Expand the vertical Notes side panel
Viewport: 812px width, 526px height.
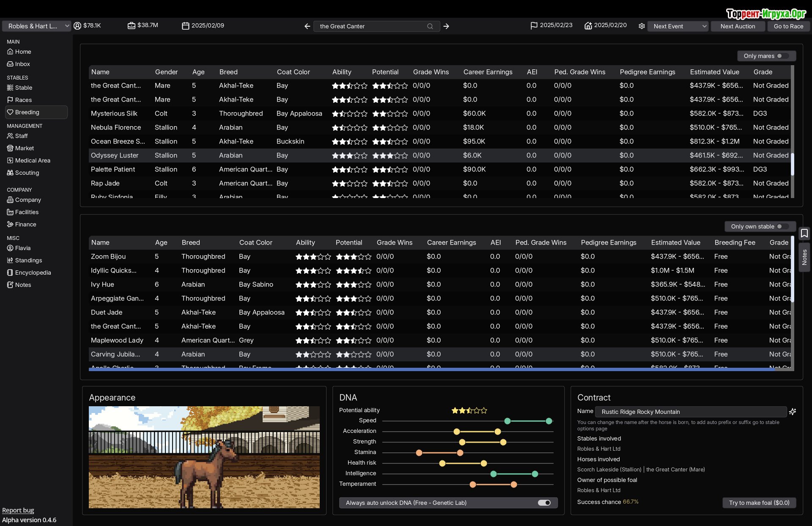(x=804, y=257)
